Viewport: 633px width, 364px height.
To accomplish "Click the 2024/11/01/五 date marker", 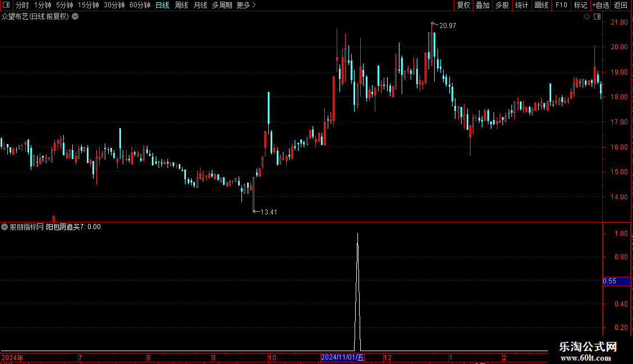I will tap(342, 357).
